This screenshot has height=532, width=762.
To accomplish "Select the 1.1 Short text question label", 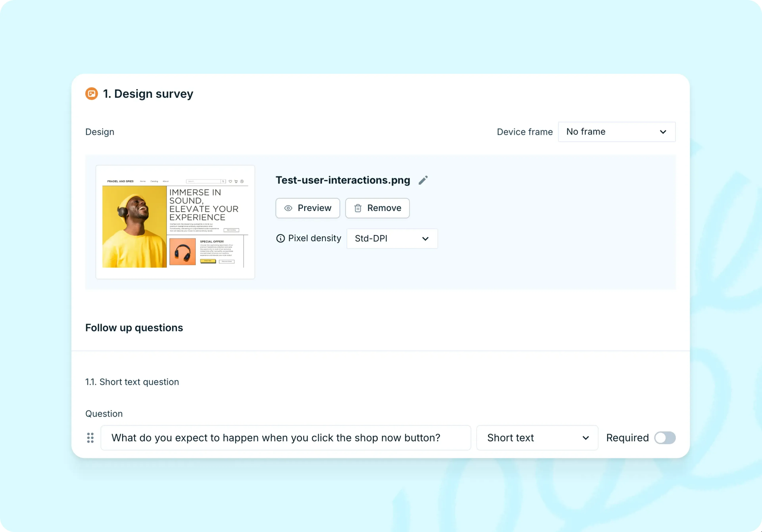I will (132, 382).
